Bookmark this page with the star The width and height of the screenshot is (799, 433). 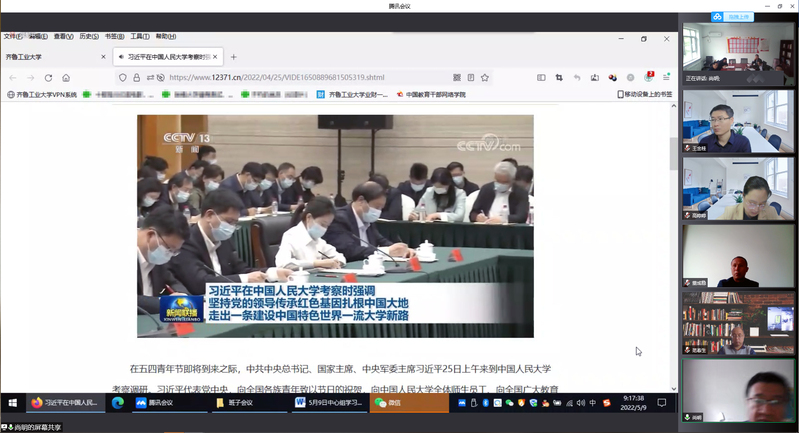click(485, 77)
